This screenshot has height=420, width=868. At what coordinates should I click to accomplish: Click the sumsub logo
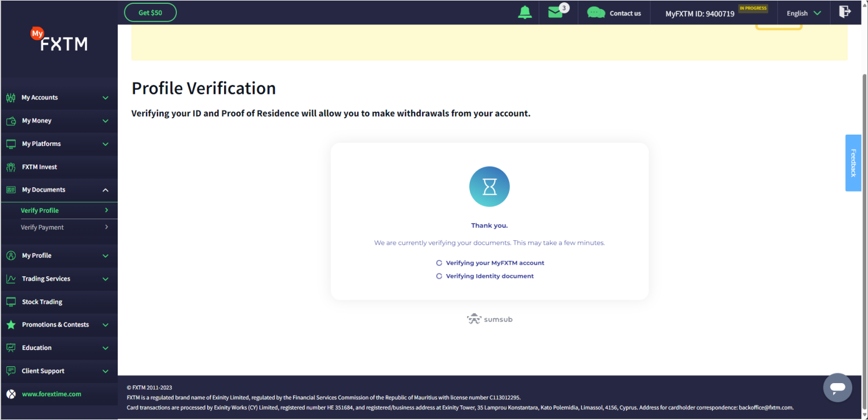(x=489, y=319)
